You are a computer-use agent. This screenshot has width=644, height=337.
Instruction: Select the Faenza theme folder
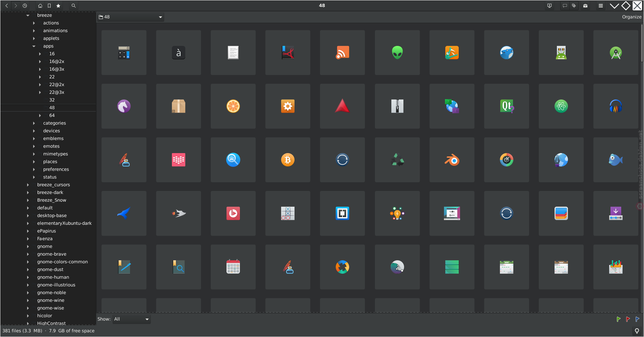[45, 239]
